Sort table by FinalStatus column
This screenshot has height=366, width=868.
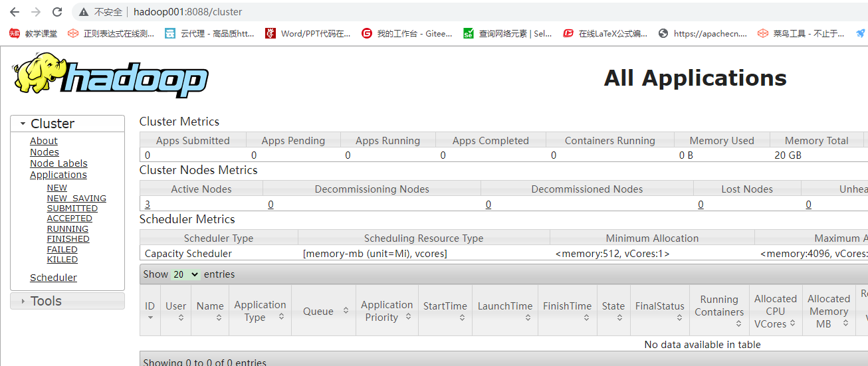coord(660,310)
